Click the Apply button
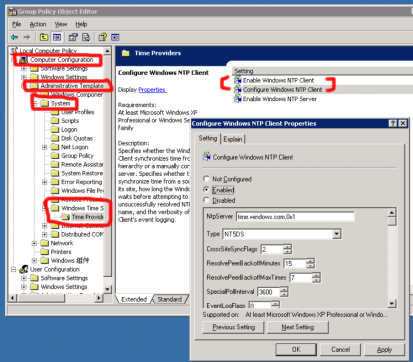Viewport: 413px width, 362px height. click(384, 349)
